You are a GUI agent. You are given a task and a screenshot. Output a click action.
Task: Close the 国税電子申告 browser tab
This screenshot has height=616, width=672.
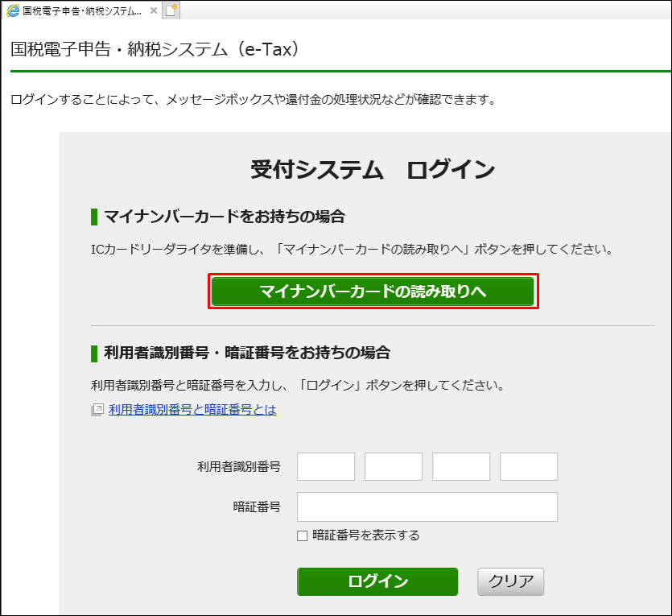point(154,10)
